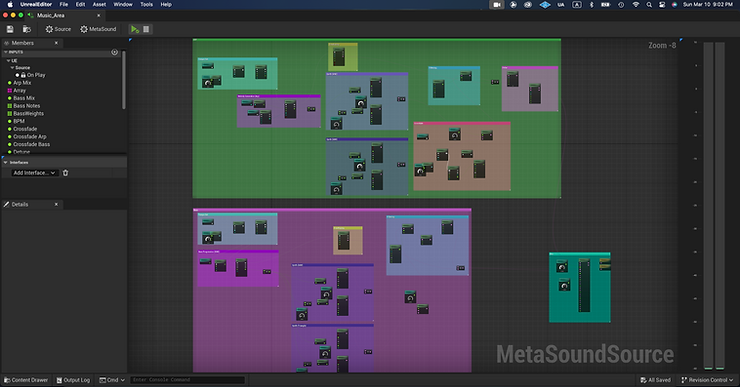This screenshot has width=740, height=387.
Task: Open the Tools menu
Action: pyautogui.click(x=146, y=4)
